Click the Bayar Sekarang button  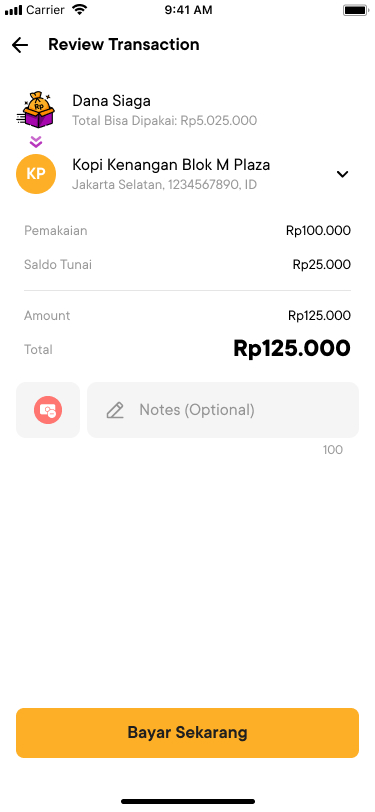pyautogui.click(x=188, y=733)
